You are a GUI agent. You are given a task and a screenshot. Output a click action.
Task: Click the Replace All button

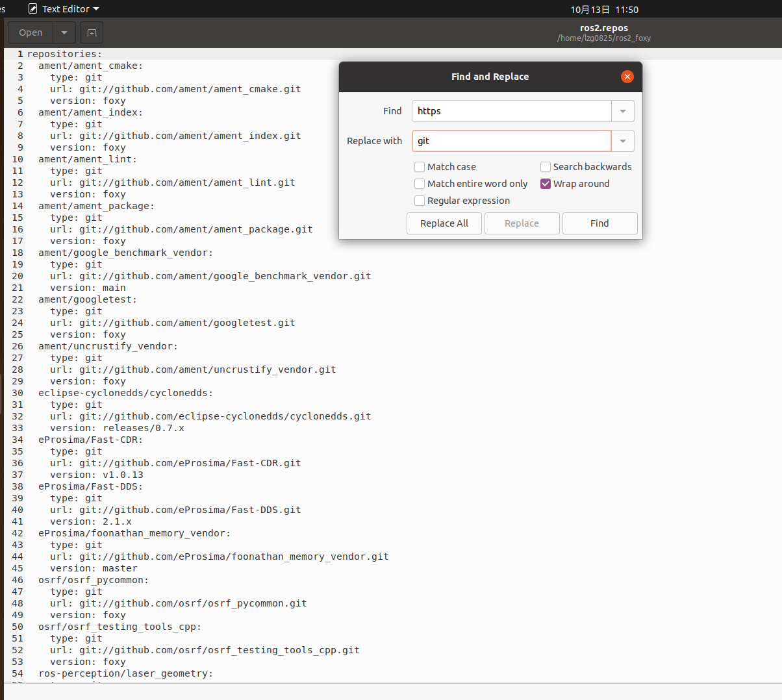pyautogui.click(x=444, y=223)
